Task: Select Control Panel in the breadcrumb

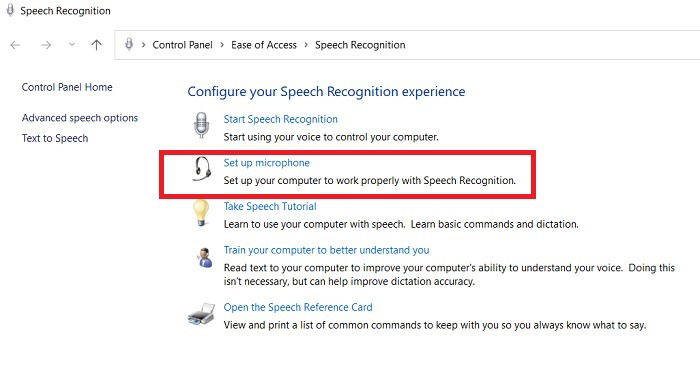Action: pyautogui.click(x=183, y=45)
